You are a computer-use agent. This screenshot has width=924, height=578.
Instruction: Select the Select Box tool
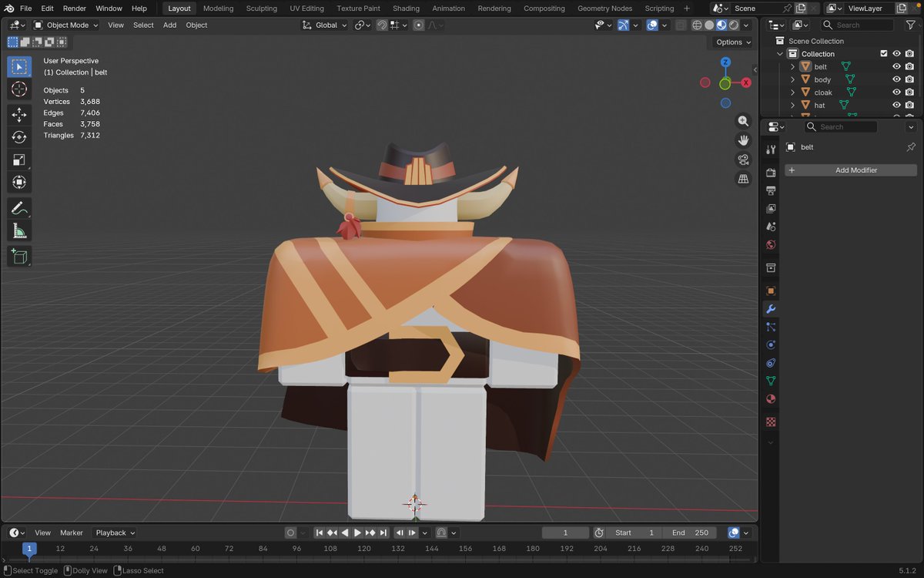[19, 66]
